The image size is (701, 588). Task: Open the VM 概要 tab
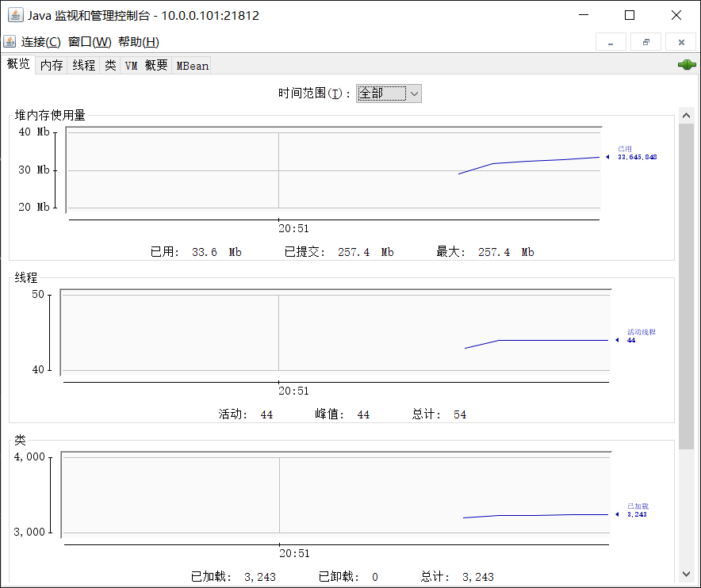(146, 65)
